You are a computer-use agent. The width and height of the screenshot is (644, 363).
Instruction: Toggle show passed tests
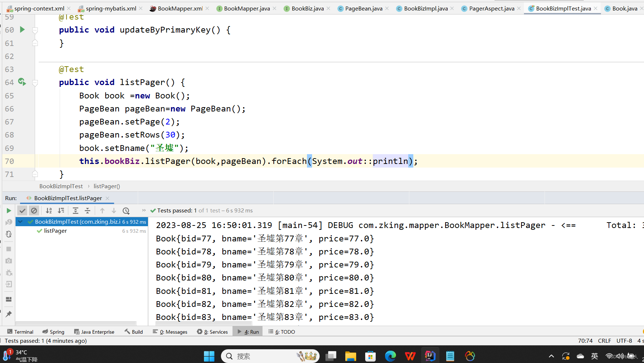(22, 211)
